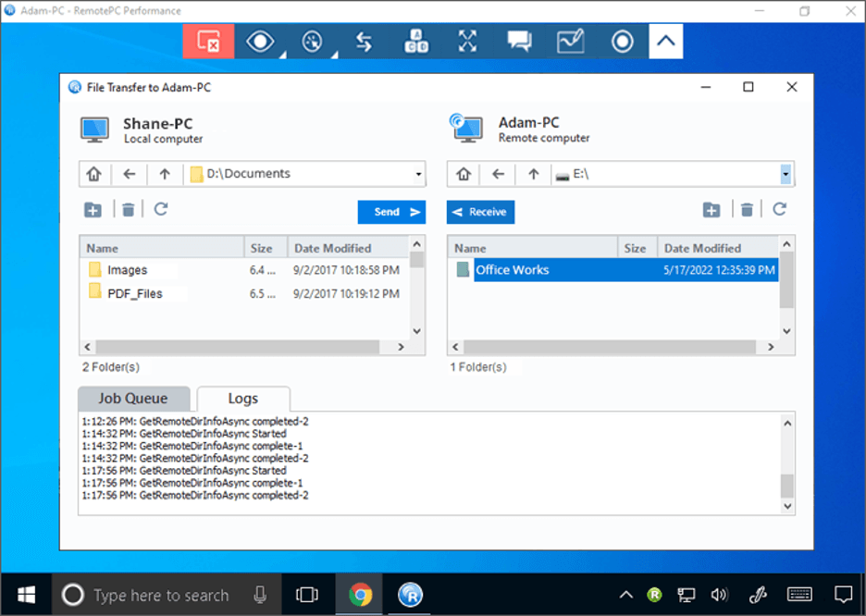Create a new folder on Shane-PC pane

click(93, 209)
